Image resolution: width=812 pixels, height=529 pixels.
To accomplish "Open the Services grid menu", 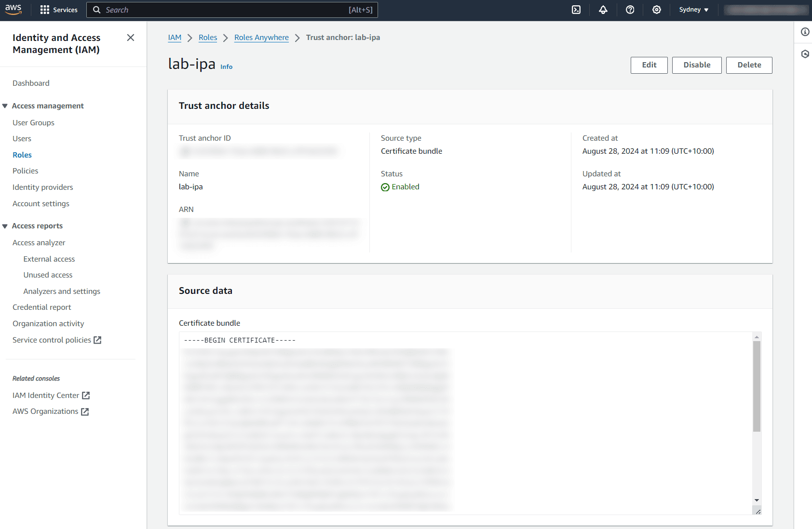I will click(59, 10).
